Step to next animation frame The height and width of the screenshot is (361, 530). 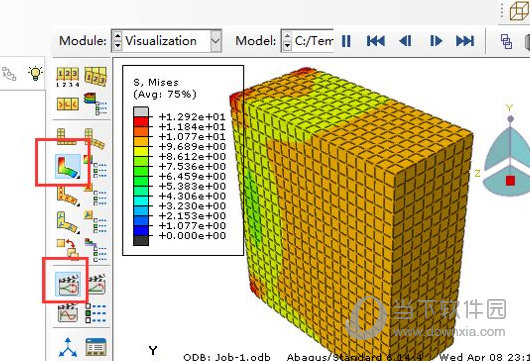tap(436, 41)
